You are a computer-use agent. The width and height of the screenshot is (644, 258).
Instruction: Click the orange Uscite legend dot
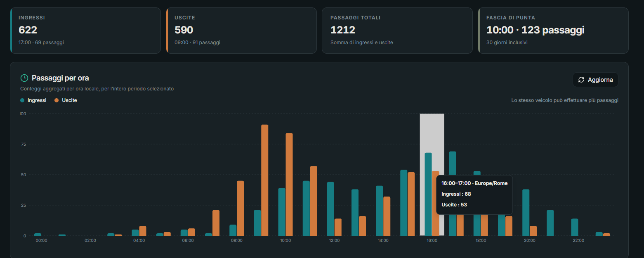pos(57,100)
